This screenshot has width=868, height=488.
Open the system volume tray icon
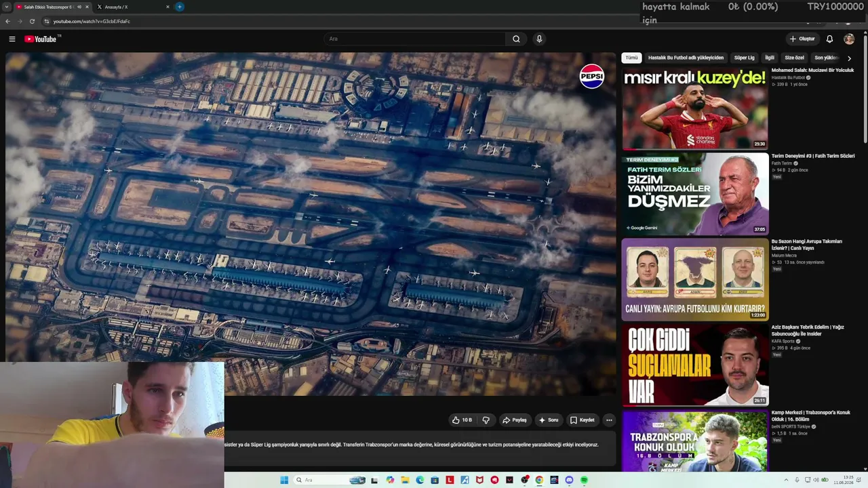click(x=816, y=480)
